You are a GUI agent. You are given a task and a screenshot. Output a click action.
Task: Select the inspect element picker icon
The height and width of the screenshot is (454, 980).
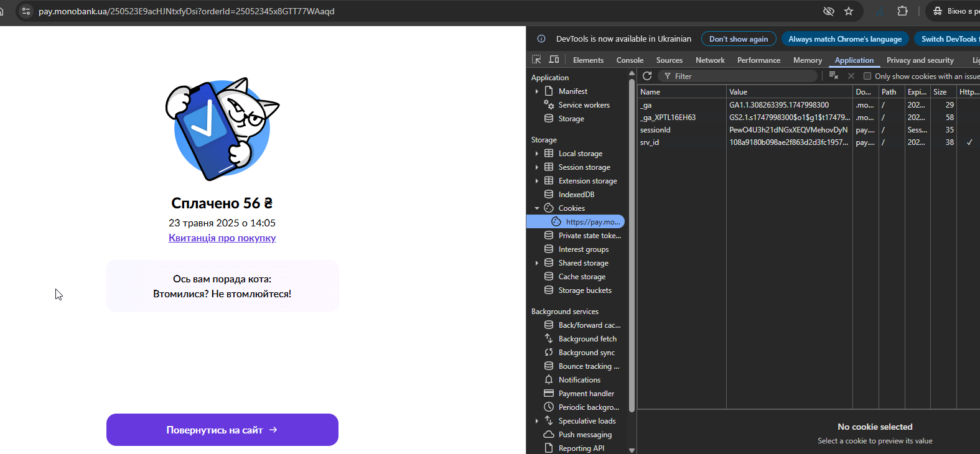[536, 60]
